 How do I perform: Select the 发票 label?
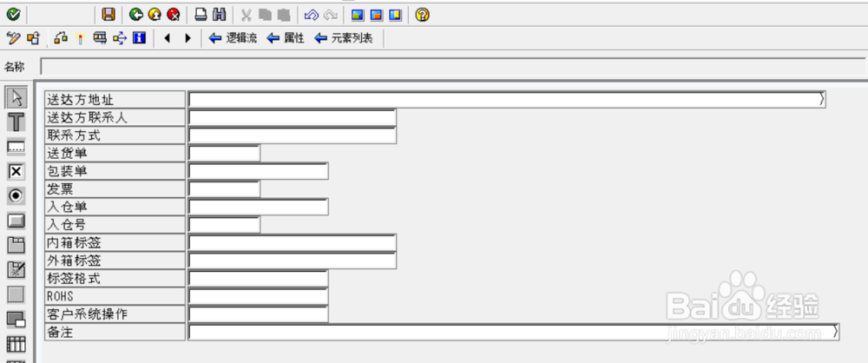pos(115,188)
